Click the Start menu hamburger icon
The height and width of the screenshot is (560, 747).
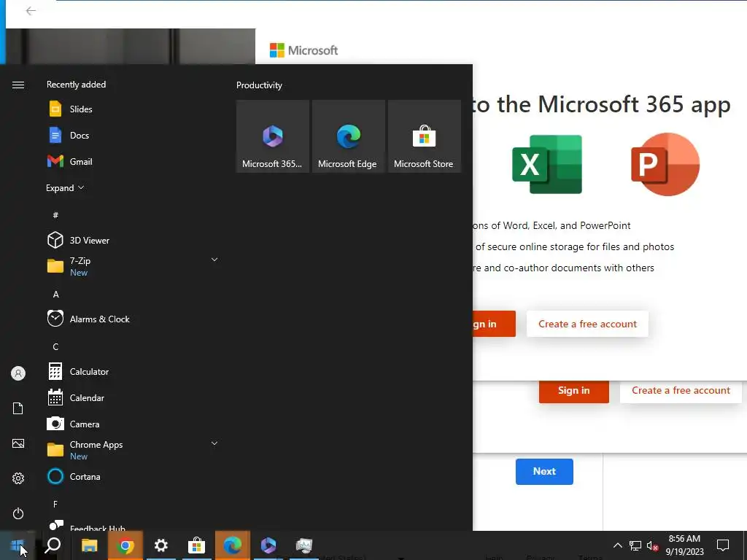(18, 85)
